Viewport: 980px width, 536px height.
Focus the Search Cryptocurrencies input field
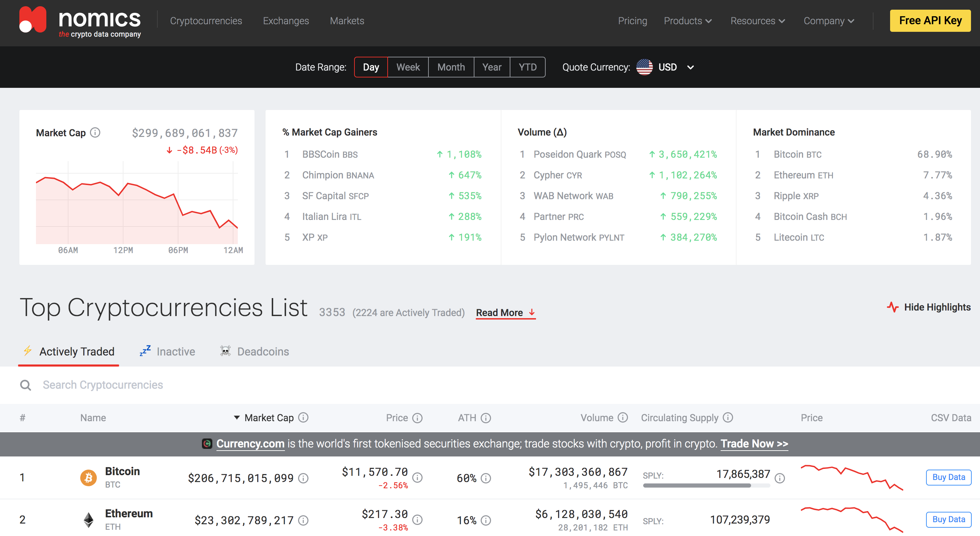coord(490,385)
